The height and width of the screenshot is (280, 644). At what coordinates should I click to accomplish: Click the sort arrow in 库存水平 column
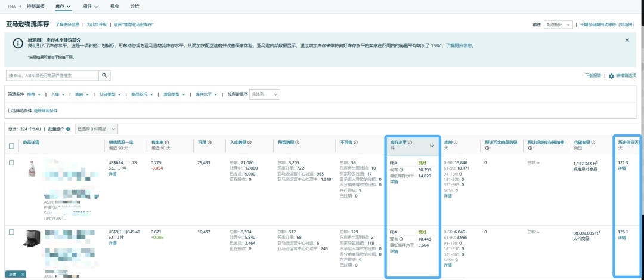point(432,144)
